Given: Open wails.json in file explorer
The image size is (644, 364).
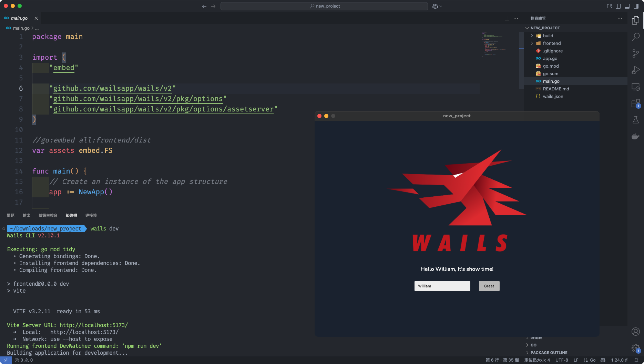Looking at the screenshot, I should click(575, 96).
